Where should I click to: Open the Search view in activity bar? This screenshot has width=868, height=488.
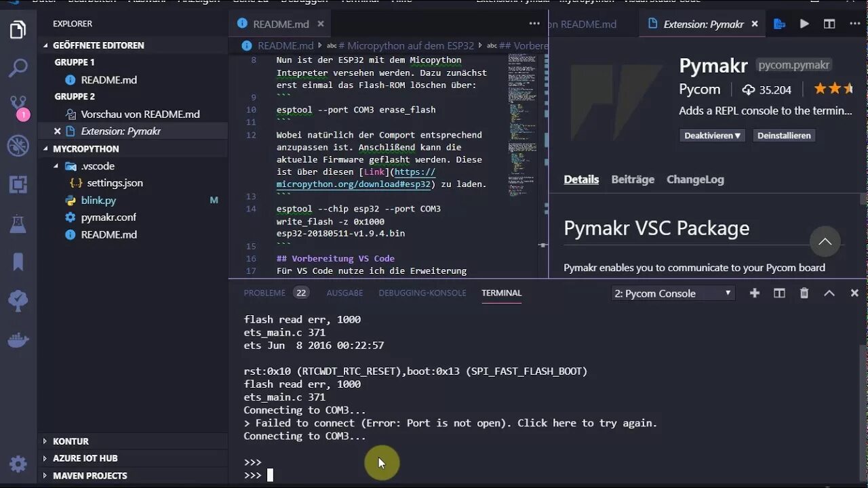pos(18,68)
